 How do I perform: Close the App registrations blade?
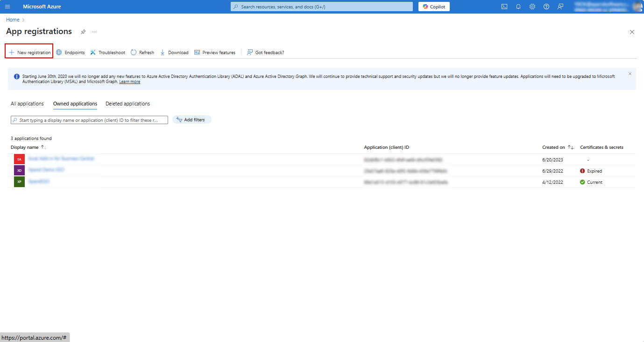click(x=632, y=32)
